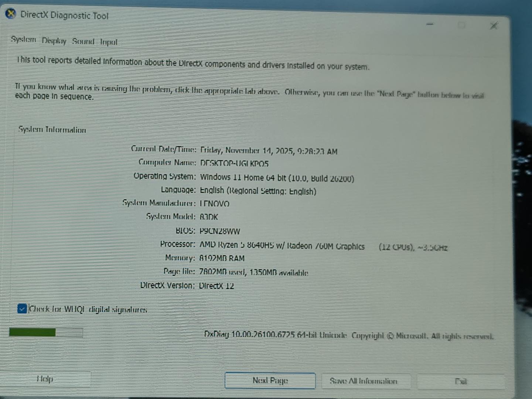Click the green loading progress bar
Screen dimensions: 532x399
(x=46, y=332)
